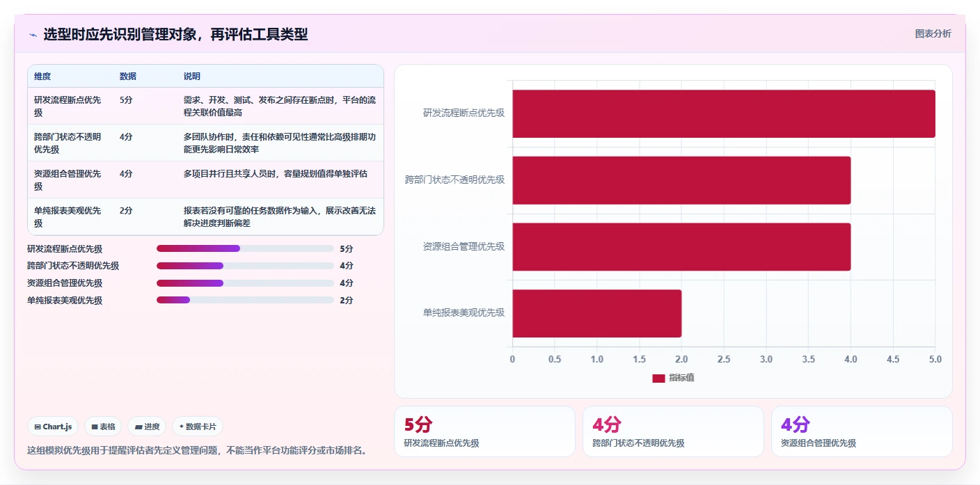Click the title icon beside 选型时应先识别管理对象
Viewport: 980px width, 485px height.
coord(33,35)
